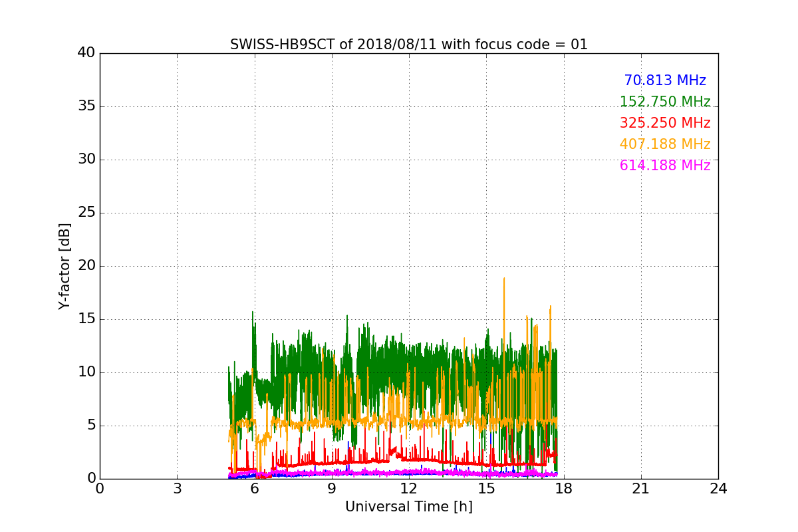
Task: Select the 614.188 MHz legend label
Action: click(665, 166)
